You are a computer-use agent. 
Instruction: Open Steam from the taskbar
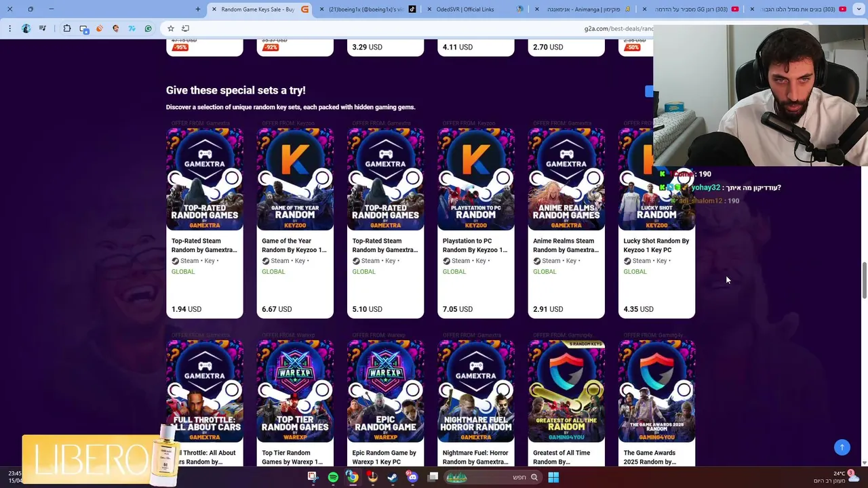[x=393, y=477]
